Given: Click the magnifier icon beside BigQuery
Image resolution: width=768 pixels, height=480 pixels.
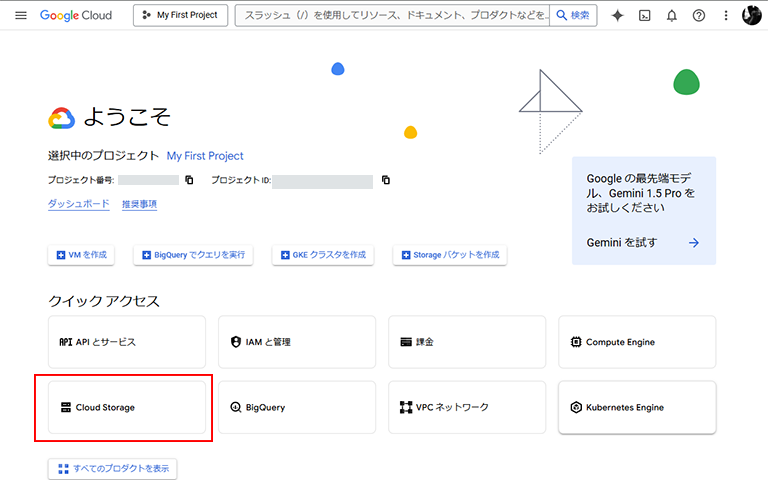Looking at the screenshot, I should (236, 408).
